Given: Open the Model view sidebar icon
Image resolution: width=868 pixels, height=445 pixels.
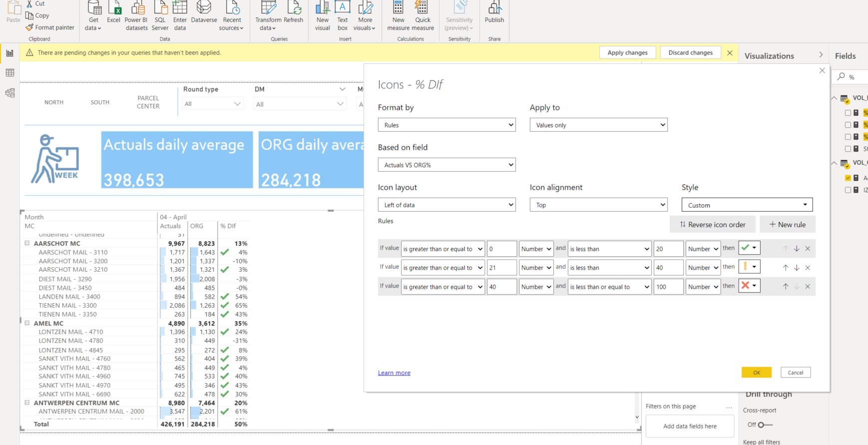Looking at the screenshot, I should [10, 93].
